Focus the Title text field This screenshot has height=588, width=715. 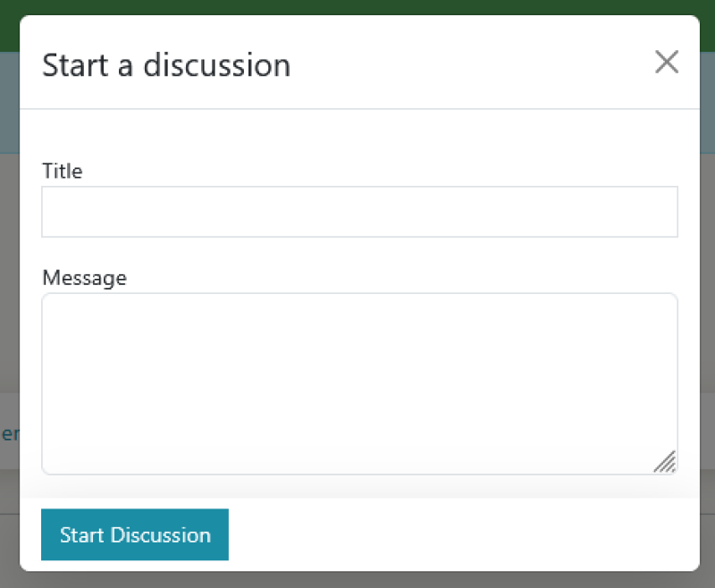[359, 212]
